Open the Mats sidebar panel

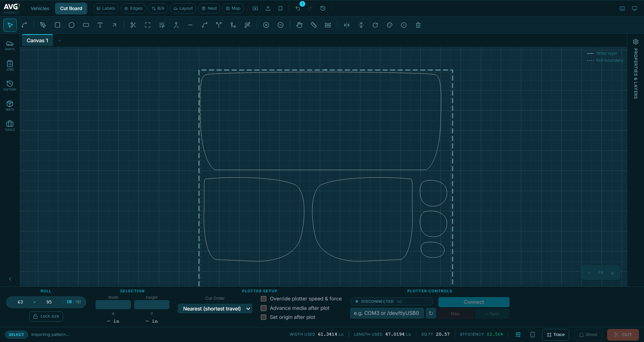10,106
